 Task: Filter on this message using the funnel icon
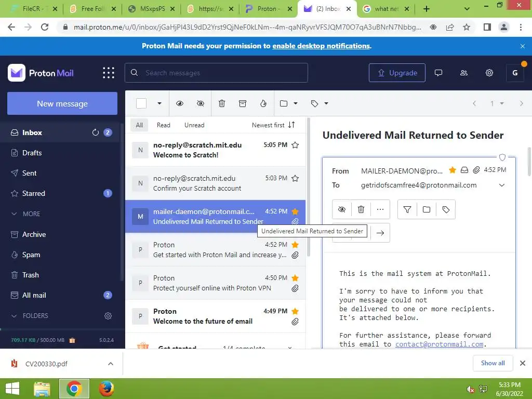tap(407, 209)
